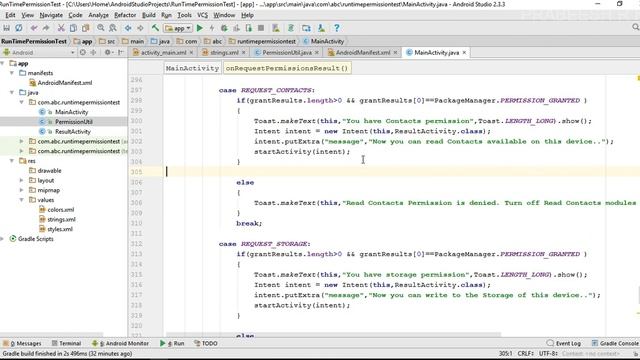The height and width of the screenshot is (360, 640).
Task: Click the onRequestPermissionsResult() breadcrumb
Action: (287, 68)
